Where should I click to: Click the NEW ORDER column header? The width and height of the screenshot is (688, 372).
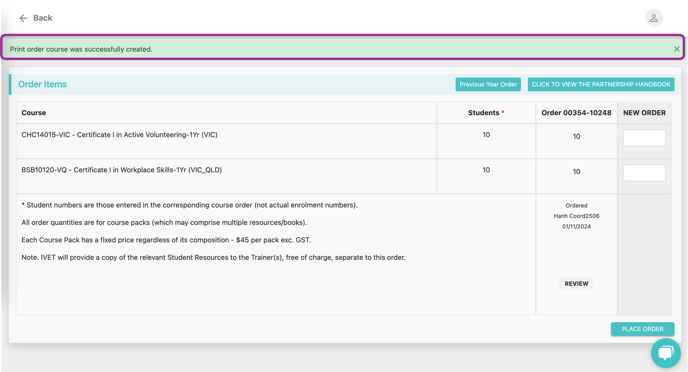pyautogui.click(x=644, y=113)
